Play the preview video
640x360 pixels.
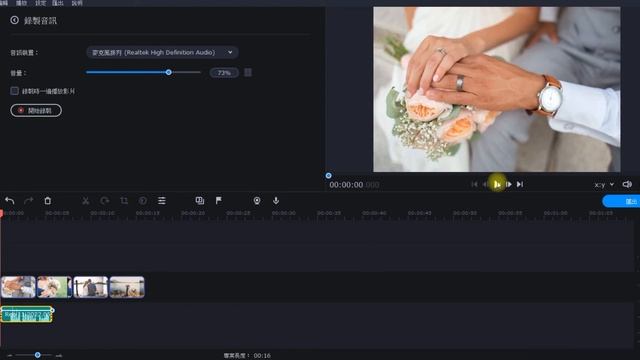click(x=497, y=184)
